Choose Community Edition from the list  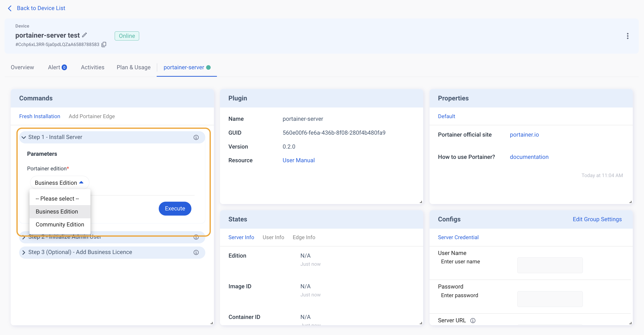[60, 225]
